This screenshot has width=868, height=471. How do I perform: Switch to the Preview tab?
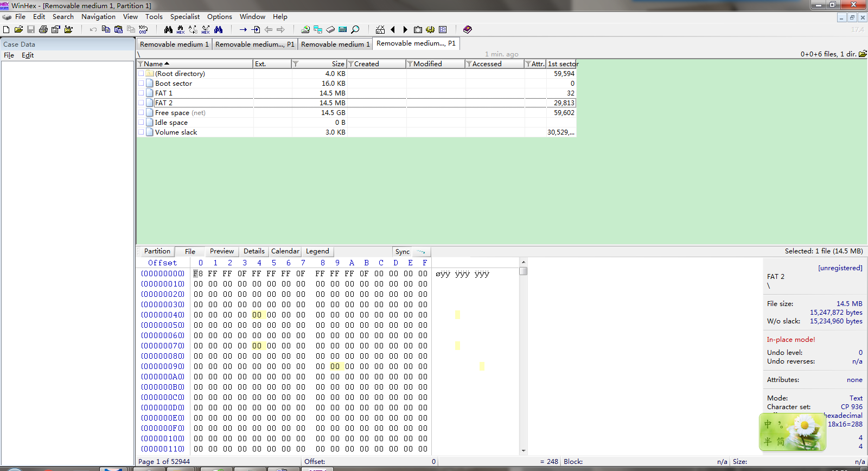222,251
